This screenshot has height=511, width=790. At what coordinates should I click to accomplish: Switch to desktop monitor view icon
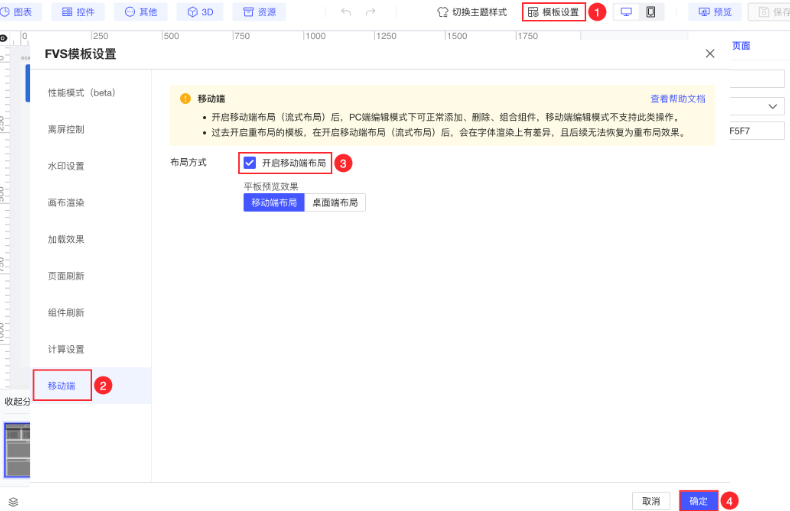627,12
